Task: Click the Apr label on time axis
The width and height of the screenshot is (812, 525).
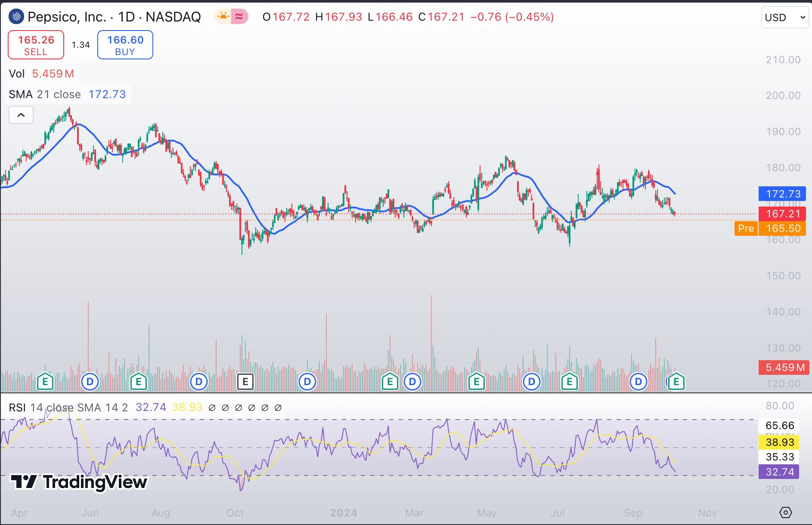Action: (19, 513)
